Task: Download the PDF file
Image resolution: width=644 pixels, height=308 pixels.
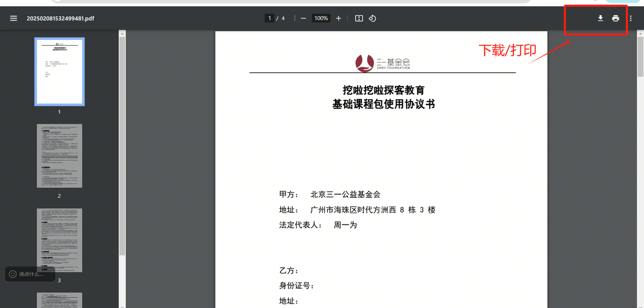Action: click(x=600, y=19)
